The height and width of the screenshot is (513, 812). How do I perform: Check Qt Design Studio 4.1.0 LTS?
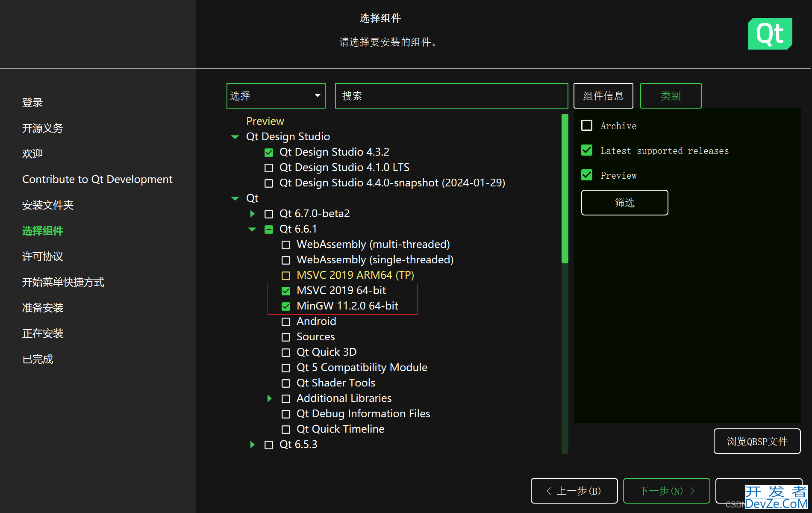269,168
